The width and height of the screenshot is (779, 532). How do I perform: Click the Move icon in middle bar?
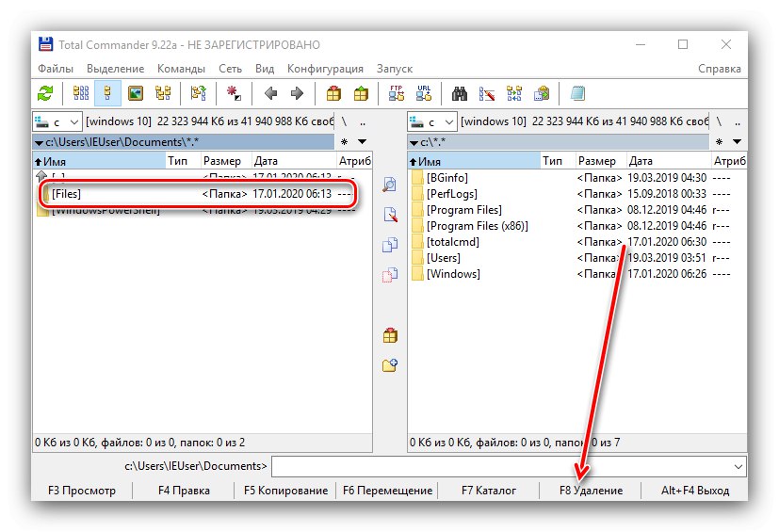point(390,275)
